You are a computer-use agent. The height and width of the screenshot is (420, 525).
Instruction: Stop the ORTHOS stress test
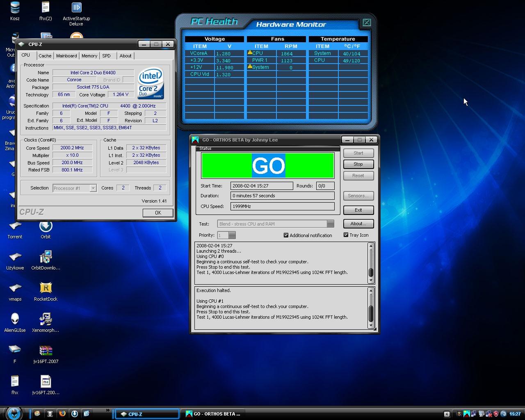(x=358, y=164)
